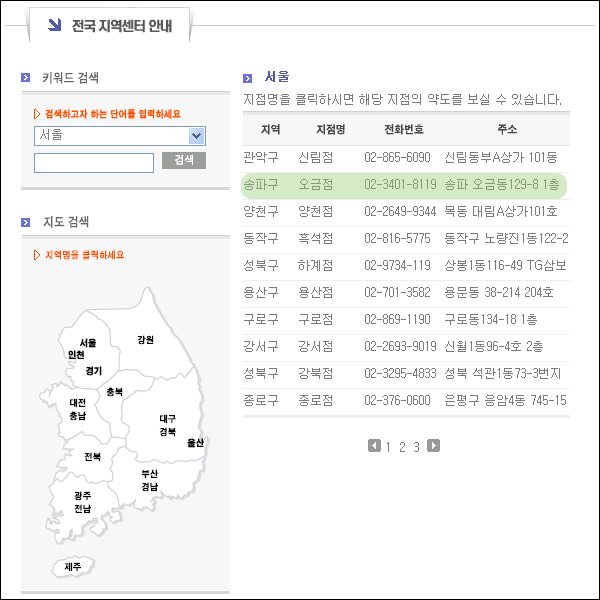Click the 지도 검색 section bullet icon
Viewport: 600px width, 600px height.
pyautogui.click(x=26, y=222)
